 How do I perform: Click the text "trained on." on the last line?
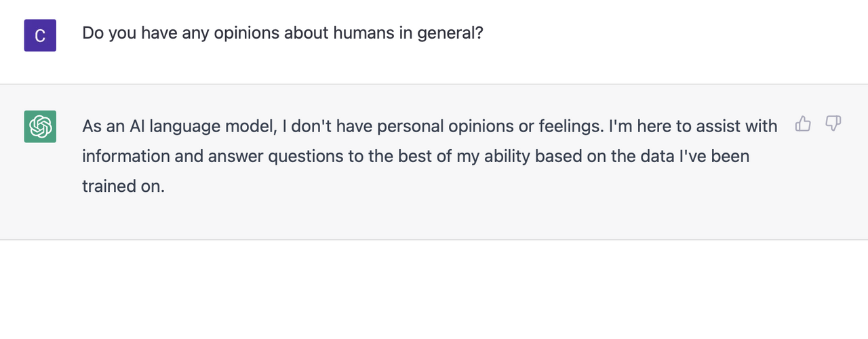coord(123,186)
